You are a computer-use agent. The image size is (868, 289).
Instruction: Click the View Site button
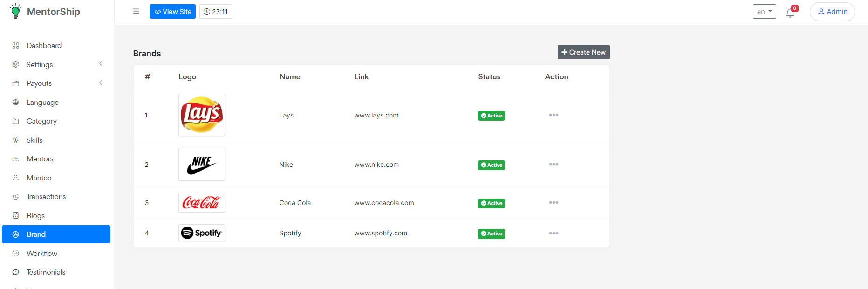[172, 12]
